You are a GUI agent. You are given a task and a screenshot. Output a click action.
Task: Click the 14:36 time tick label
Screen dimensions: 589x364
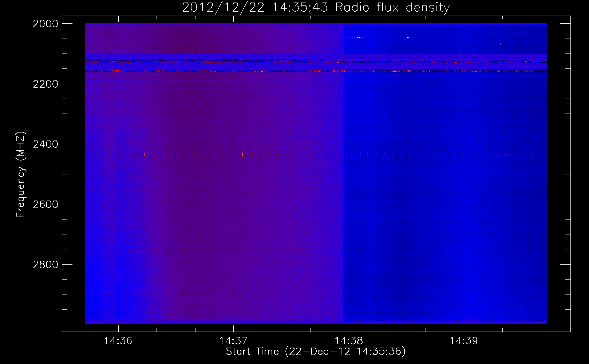118,341
